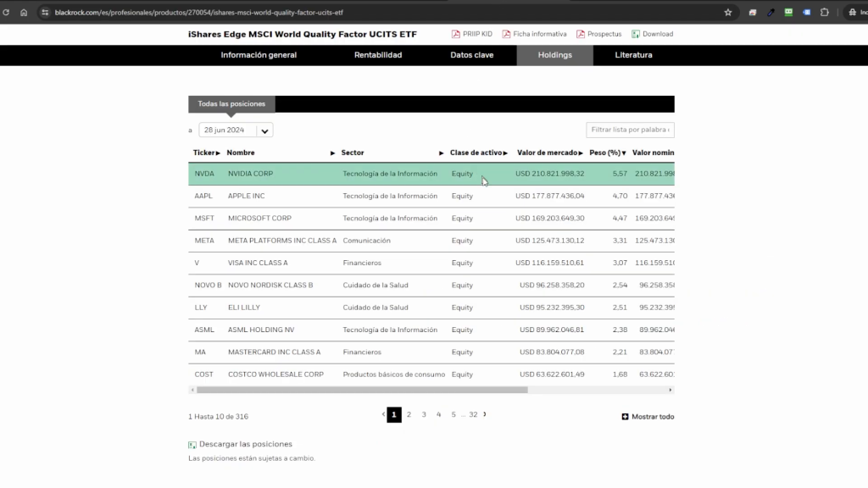Go to page 5 of holdings

[453, 414]
